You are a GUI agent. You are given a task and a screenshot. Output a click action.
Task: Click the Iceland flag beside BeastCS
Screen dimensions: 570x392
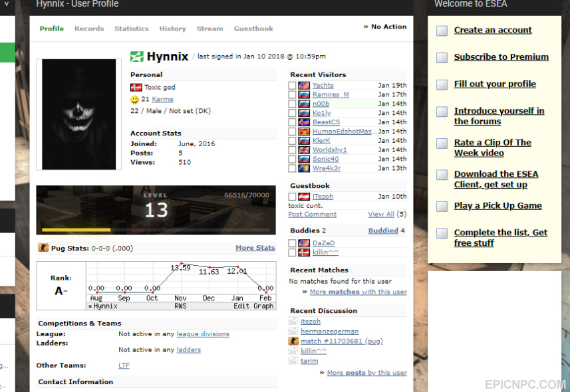coord(304,122)
